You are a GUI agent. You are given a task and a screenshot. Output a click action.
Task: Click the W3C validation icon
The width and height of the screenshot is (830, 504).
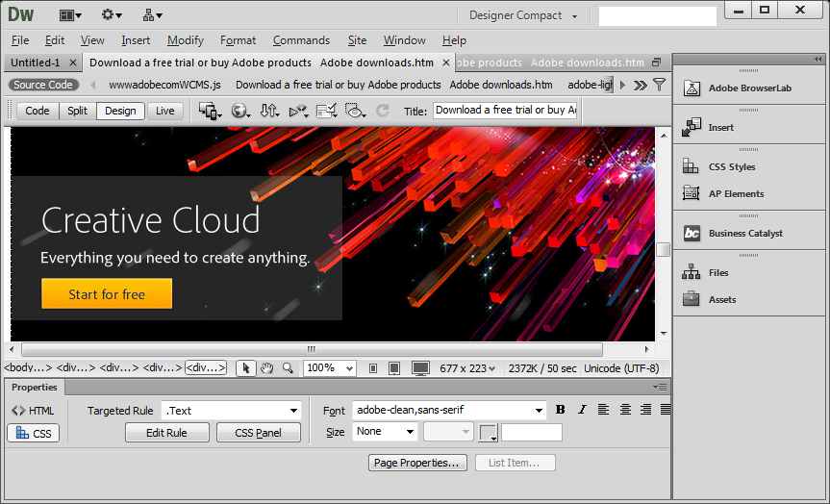(298, 112)
